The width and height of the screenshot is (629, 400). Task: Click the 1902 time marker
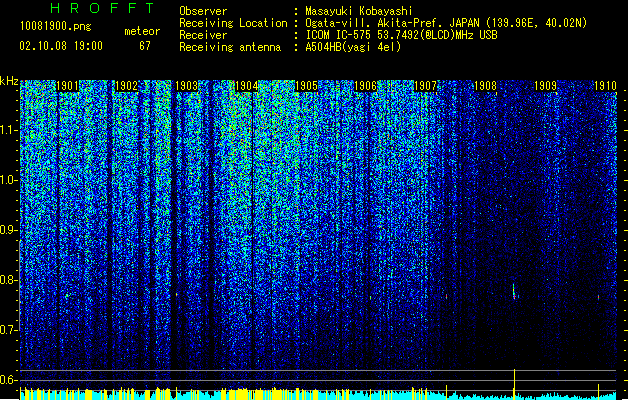click(126, 86)
